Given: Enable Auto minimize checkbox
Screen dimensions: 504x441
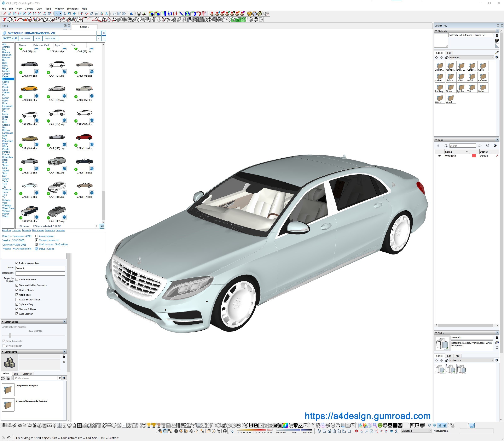Looking at the screenshot, I should (x=36, y=236).
